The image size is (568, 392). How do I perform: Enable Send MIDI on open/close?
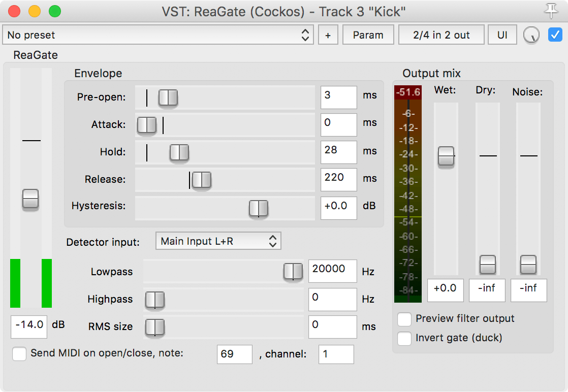(19, 353)
